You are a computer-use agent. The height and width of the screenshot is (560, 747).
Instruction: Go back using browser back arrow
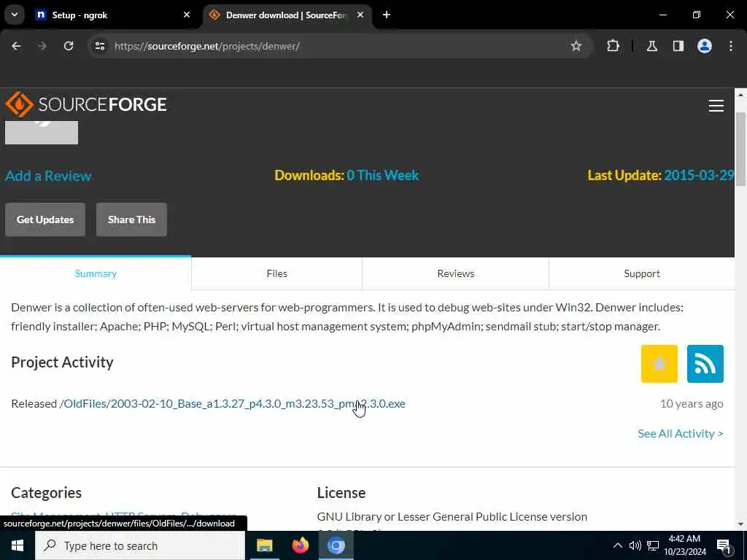tap(16, 46)
